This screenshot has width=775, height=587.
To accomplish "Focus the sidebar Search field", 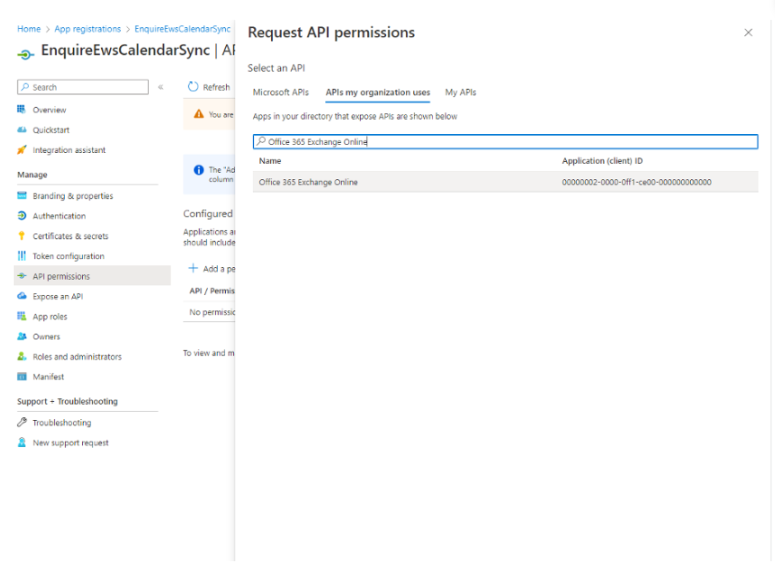I will coord(83,87).
